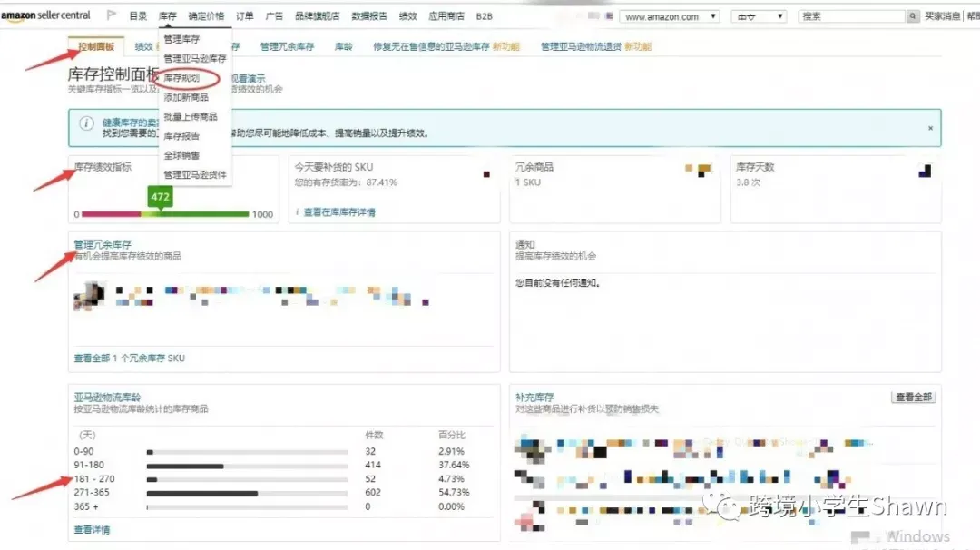Open the 管理冗余库存 tab

(x=287, y=46)
